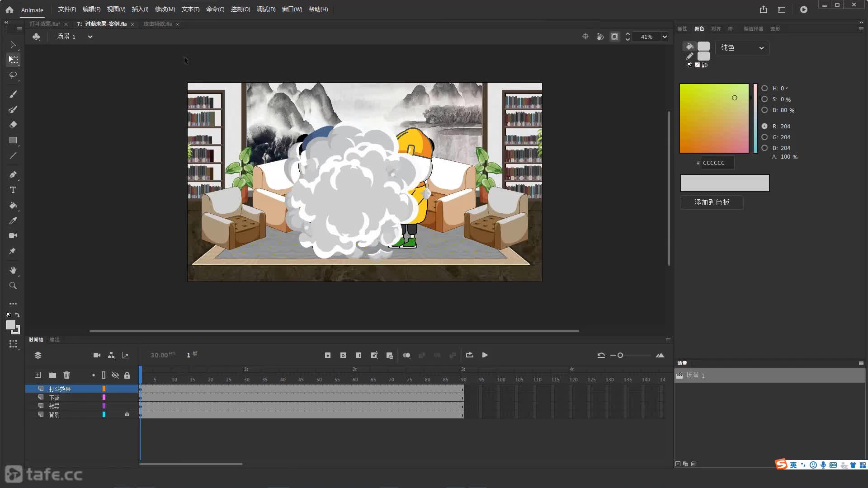The height and width of the screenshot is (488, 868).
Task: Click the onion skin icon in timeline
Action: 406,355
